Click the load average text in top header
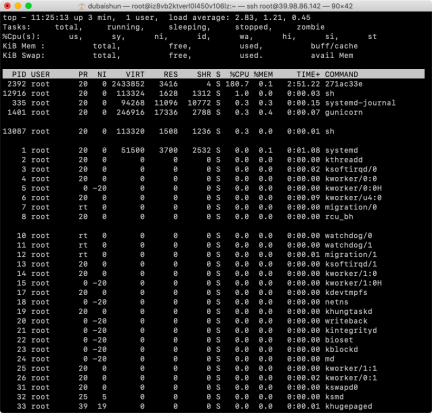432x413 pixels. (239, 17)
